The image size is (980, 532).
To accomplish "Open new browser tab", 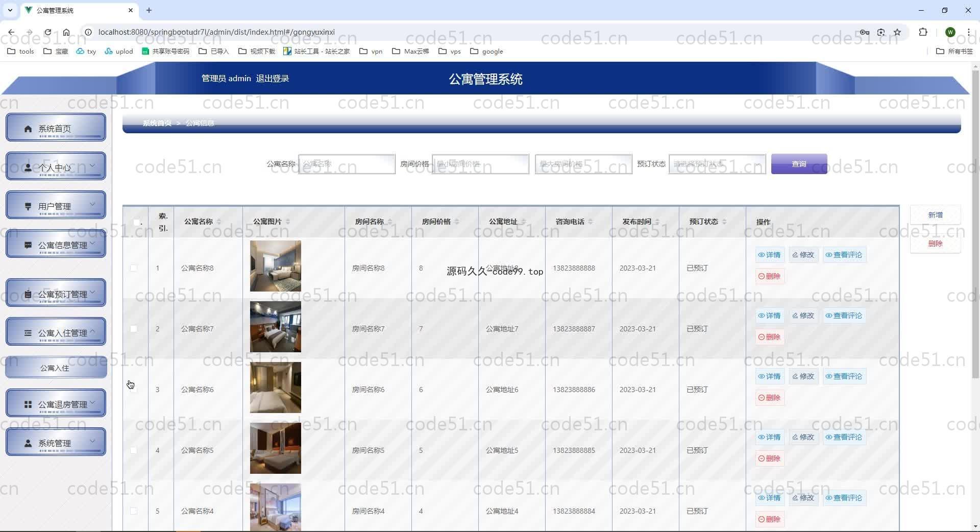I will coord(149,10).
